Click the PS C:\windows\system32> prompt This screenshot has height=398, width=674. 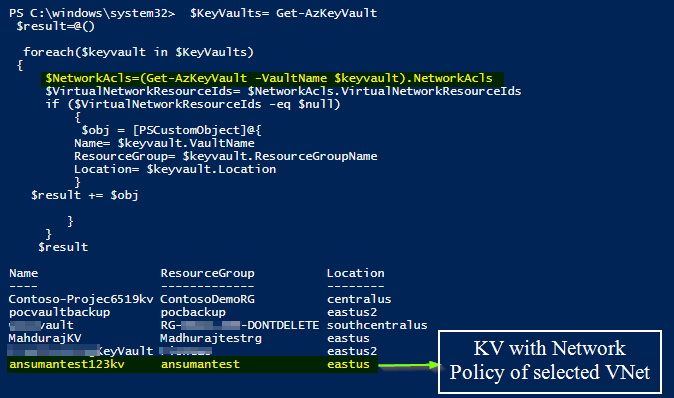[x=92, y=13]
